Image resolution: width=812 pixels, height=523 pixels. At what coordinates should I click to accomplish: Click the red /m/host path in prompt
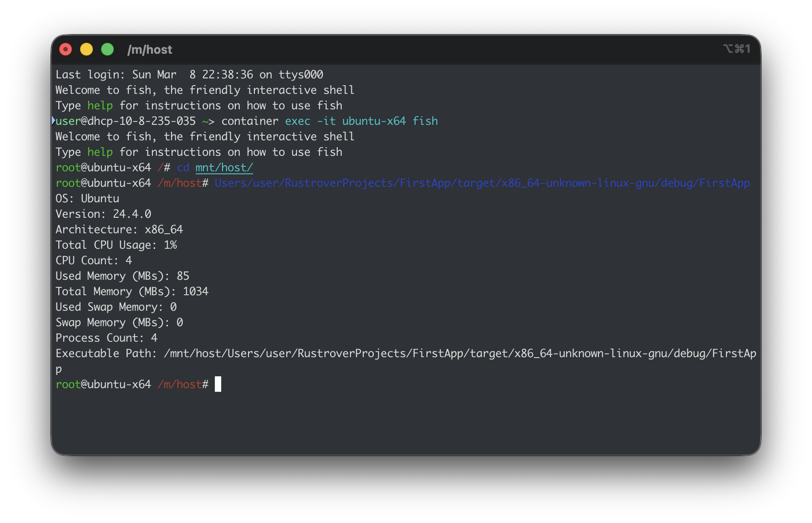(179, 384)
